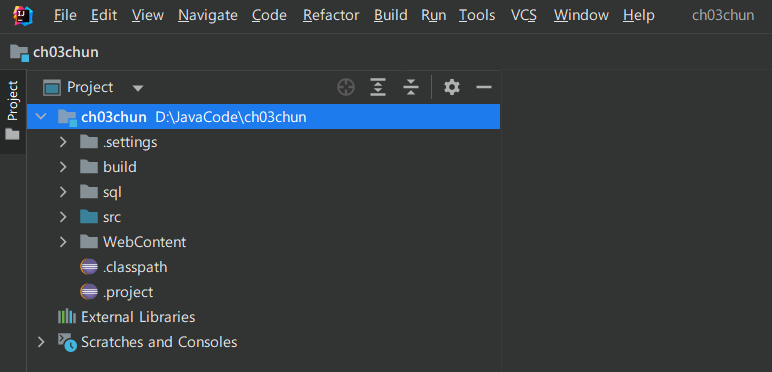The image size is (772, 372).
Task: Collapse all tree nodes icon
Action: click(x=410, y=88)
